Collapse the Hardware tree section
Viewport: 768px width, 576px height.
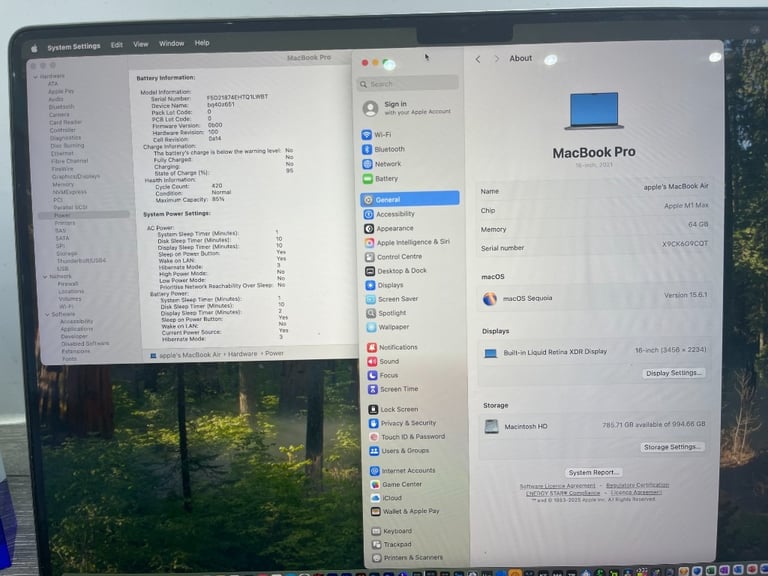click(36, 77)
